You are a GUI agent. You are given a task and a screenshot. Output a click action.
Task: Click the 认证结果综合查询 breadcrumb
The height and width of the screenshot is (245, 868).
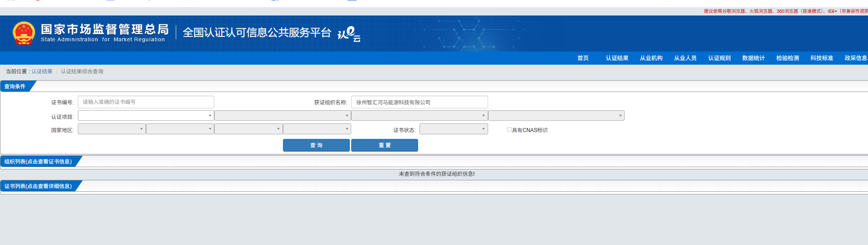click(x=82, y=71)
